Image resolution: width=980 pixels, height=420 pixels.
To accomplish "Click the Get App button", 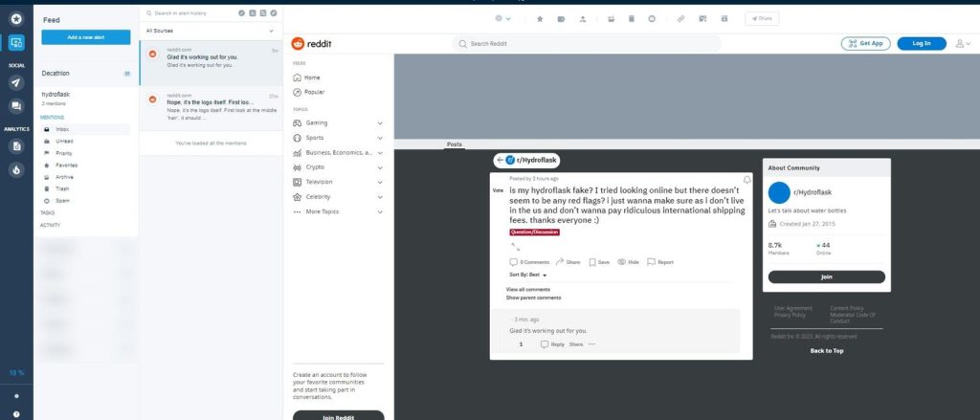I will point(865,44).
